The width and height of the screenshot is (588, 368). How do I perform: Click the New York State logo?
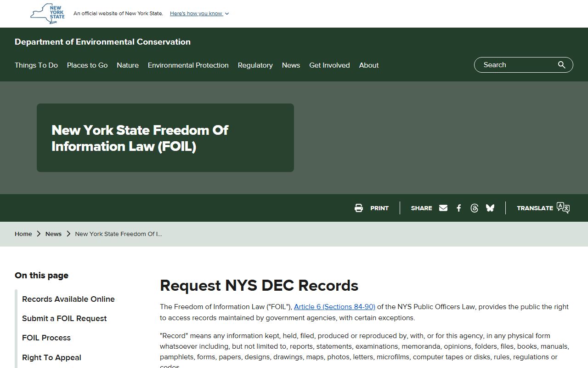[47, 14]
